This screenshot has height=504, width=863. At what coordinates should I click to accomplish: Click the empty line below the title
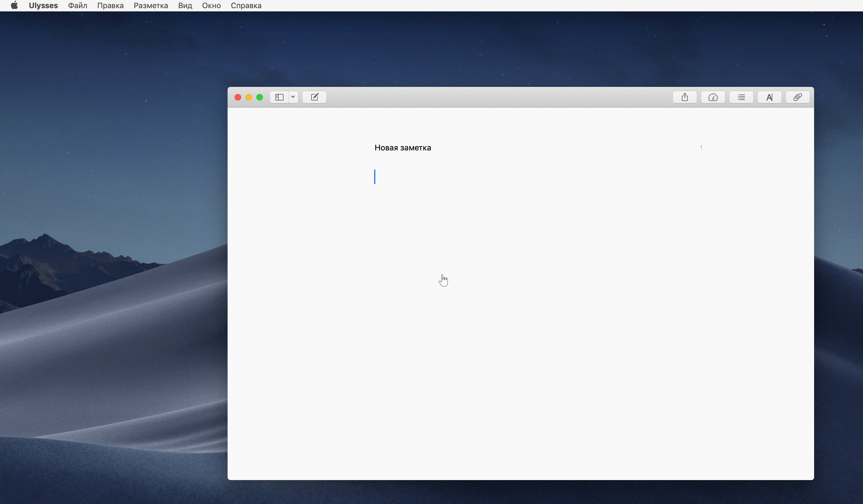click(445, 177)
